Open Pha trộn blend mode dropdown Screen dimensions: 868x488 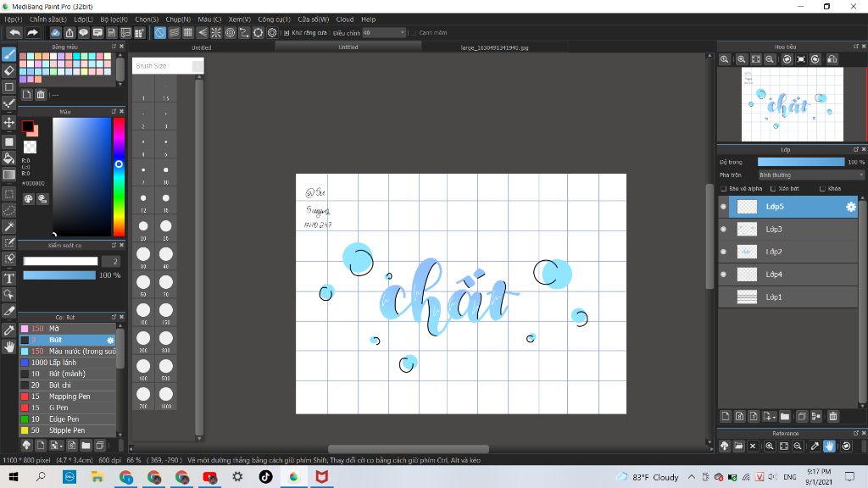(810, 175)
